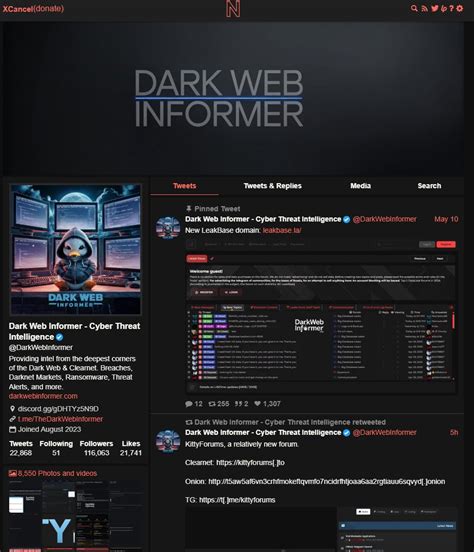Open the RSS feed icon
The height and width of the screenshot is (552, 474).
coord(424,8)
